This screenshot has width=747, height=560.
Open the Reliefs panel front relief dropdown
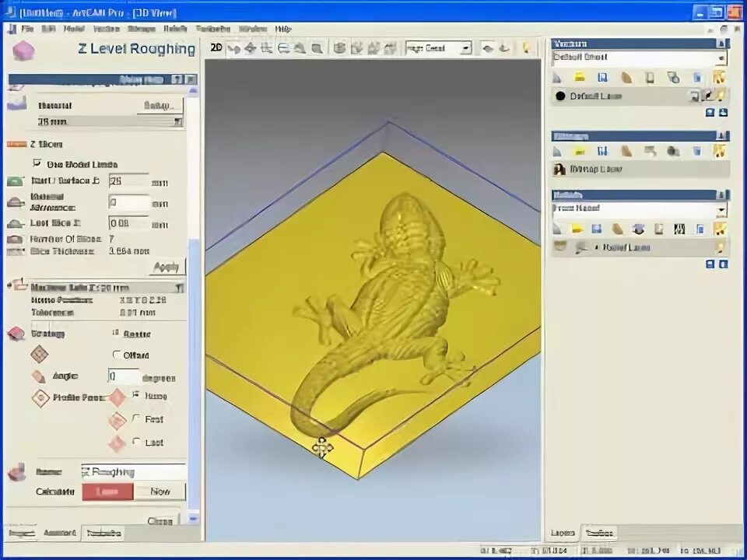(722, 209)
